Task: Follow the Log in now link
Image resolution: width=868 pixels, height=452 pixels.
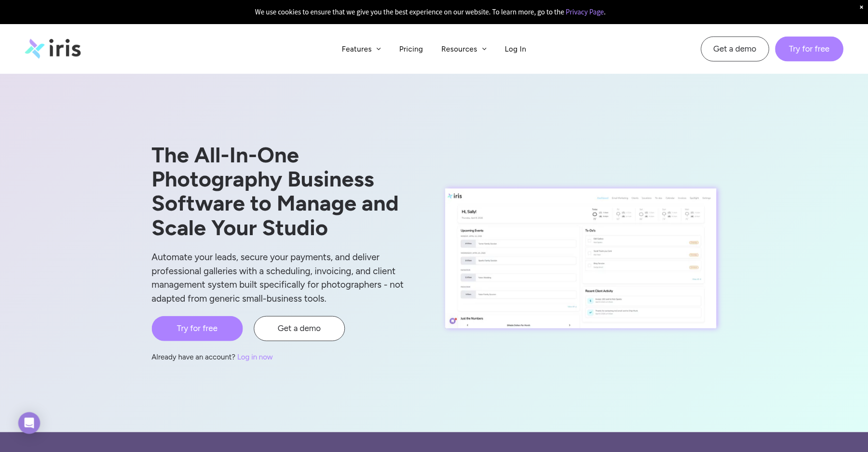Action: coord(255,357)
